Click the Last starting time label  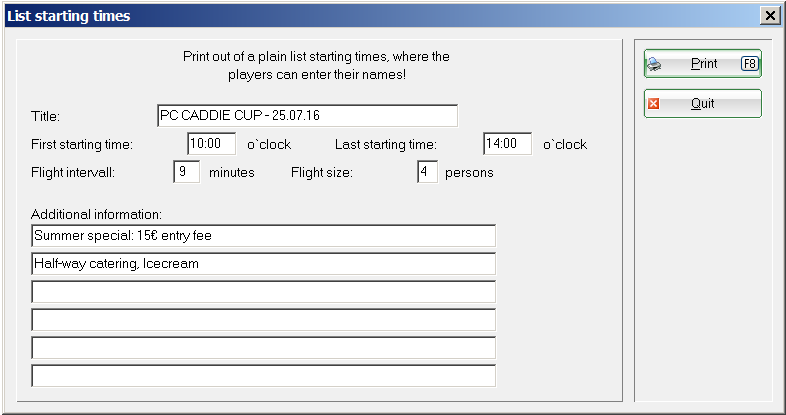click(x=386, y=144)
